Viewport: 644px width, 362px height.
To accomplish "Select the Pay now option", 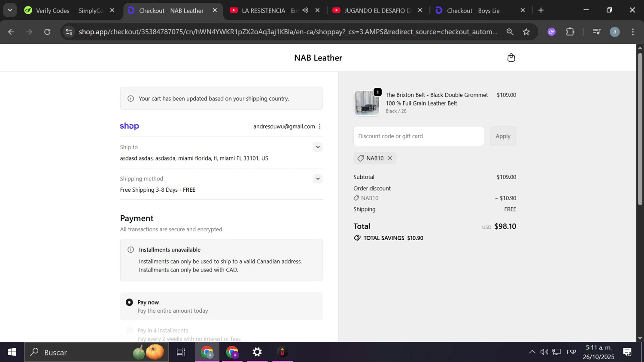I will tap(129, 302).
